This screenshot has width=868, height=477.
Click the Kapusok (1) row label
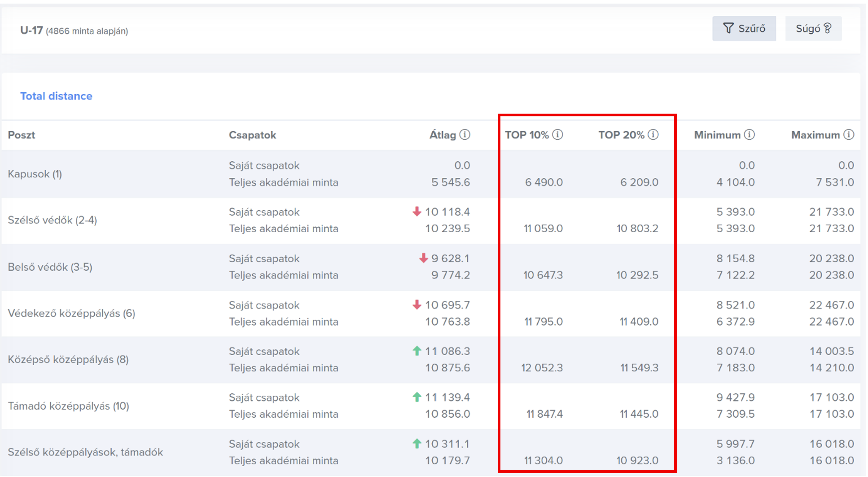click(35, 174)
